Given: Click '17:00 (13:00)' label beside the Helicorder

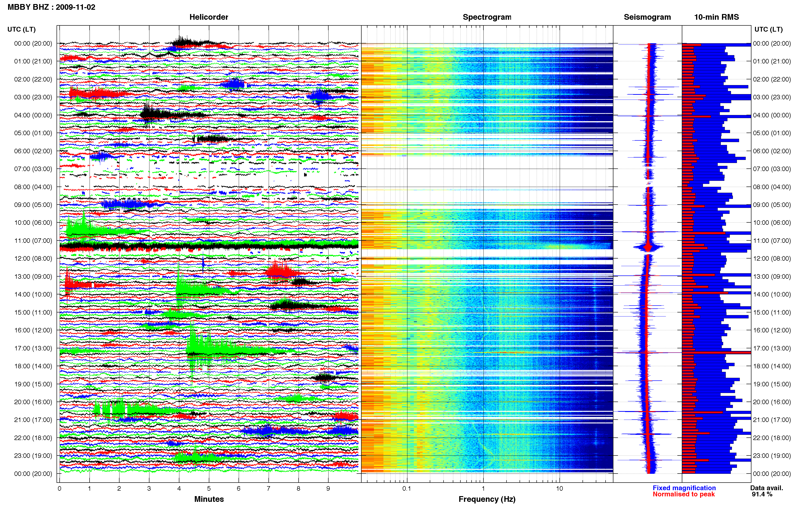Looking at the screenshot, I should click(33, 348).
